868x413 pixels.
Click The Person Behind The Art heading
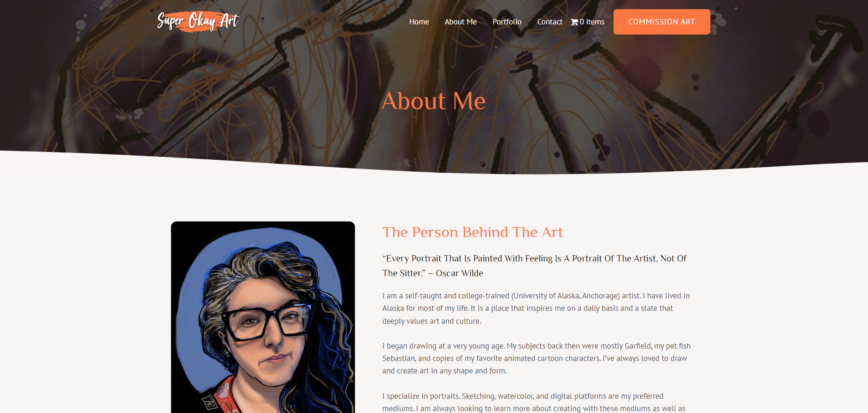tap(472, 232)
